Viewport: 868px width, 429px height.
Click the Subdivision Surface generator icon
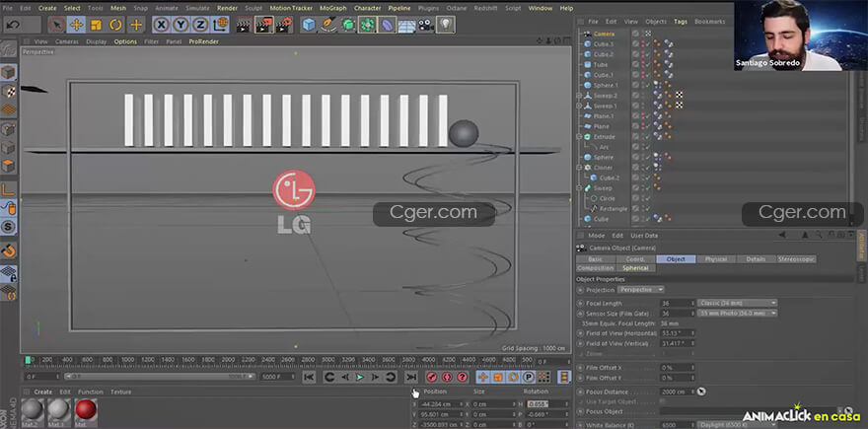348,25
